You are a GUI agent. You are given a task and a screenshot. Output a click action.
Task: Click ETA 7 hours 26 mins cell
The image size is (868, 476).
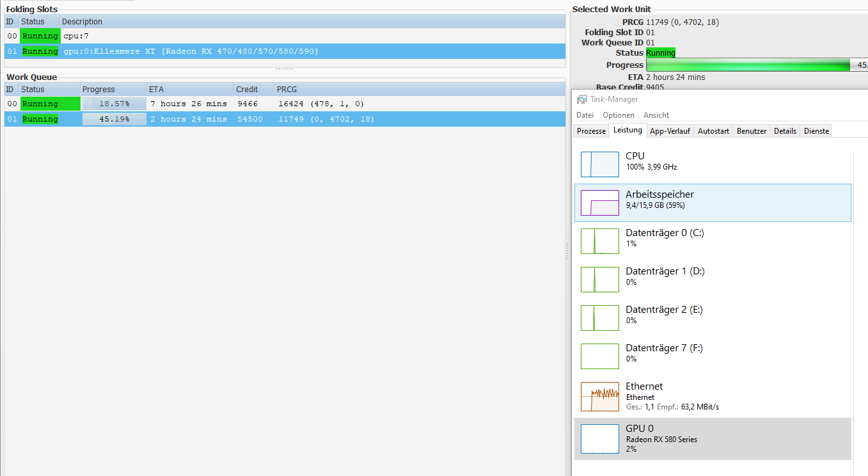(x=189, y=104)
